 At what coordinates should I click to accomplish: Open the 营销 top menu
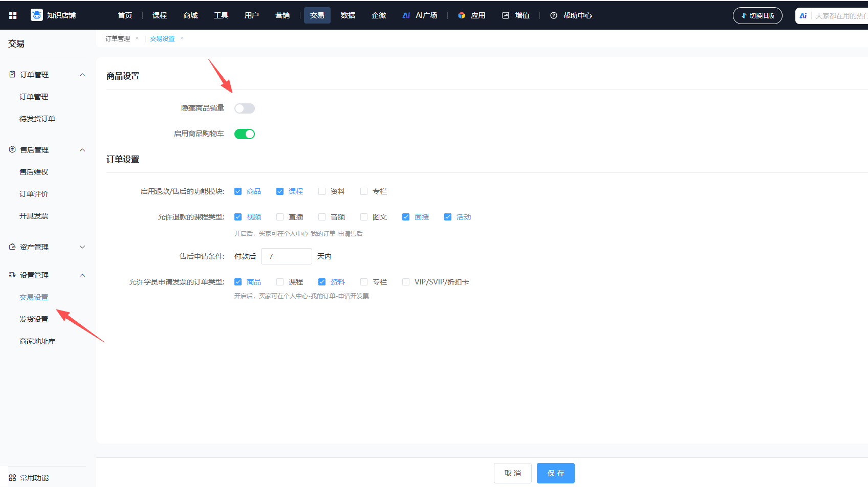coord(283,15)
